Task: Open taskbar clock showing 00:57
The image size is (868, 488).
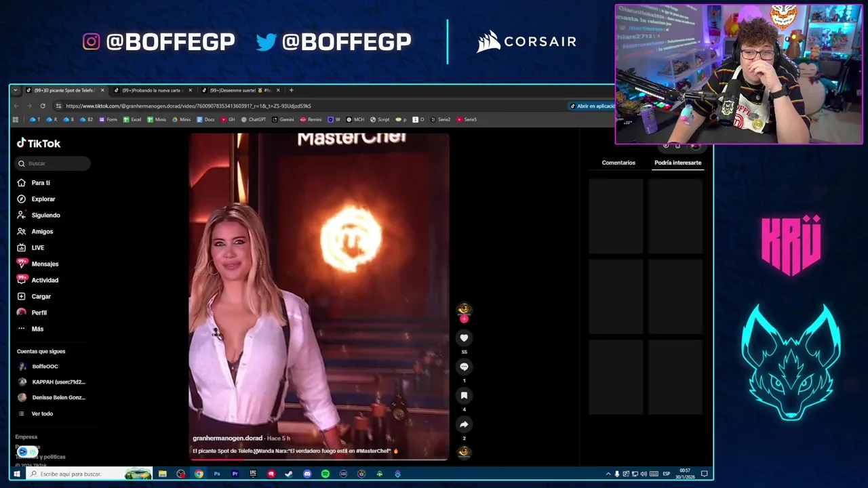Action: point(685,474)
